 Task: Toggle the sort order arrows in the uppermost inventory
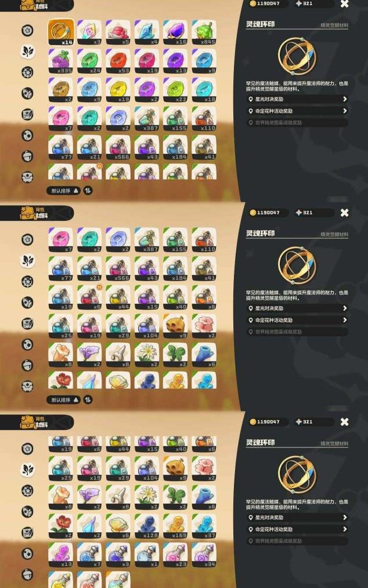88,191
